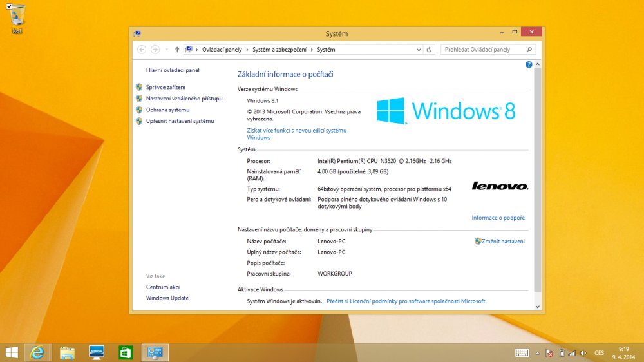Click the Systém breadcrumb item

click(326, 50)
